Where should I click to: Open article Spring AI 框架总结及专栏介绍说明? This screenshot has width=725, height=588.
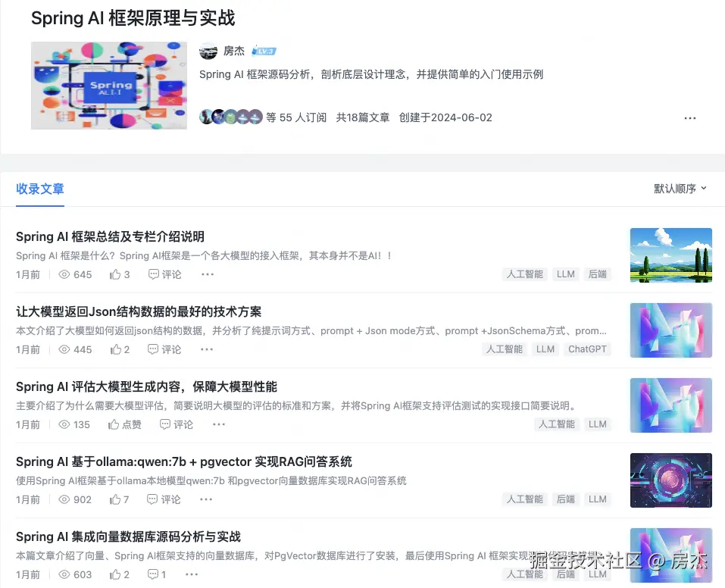click(110, 236)
